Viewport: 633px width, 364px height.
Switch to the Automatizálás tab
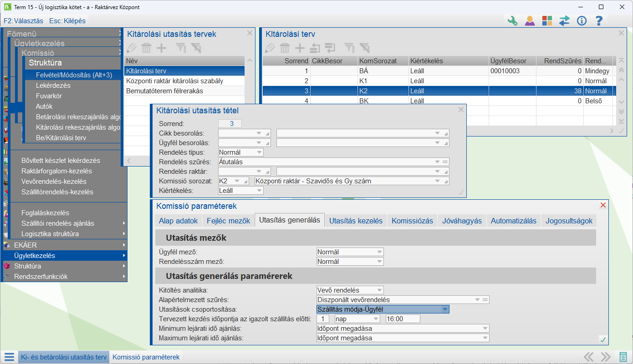[514, 221]
